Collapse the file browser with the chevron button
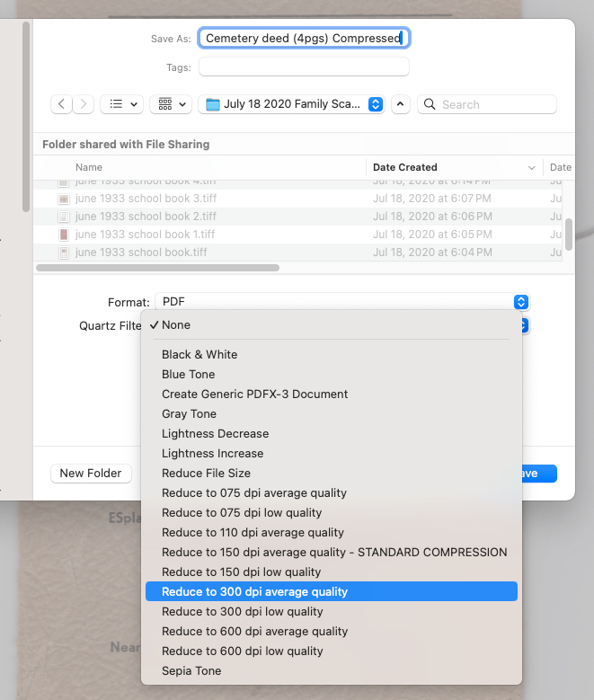The image size is (594, 700). point(401,104)
